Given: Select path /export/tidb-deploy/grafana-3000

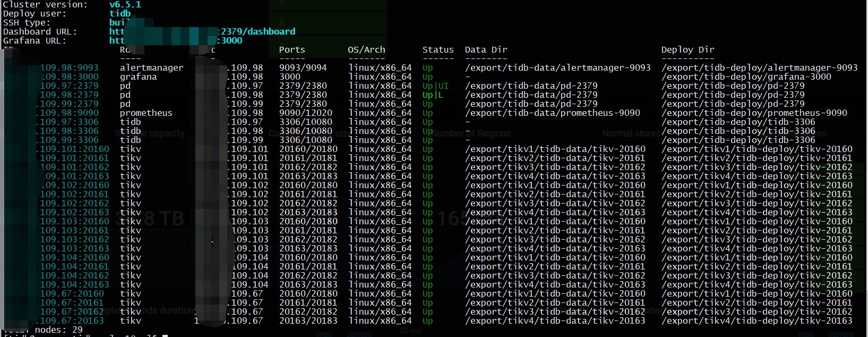Looking at the screenshot, I should pyautogui.click(x=746, y=77).
